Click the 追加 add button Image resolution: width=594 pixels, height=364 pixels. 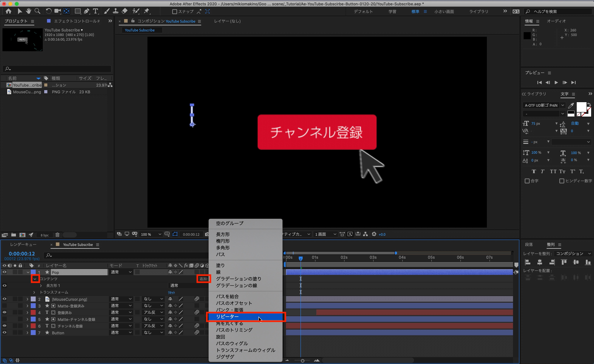pyautogui.click(x=203, y=279)
